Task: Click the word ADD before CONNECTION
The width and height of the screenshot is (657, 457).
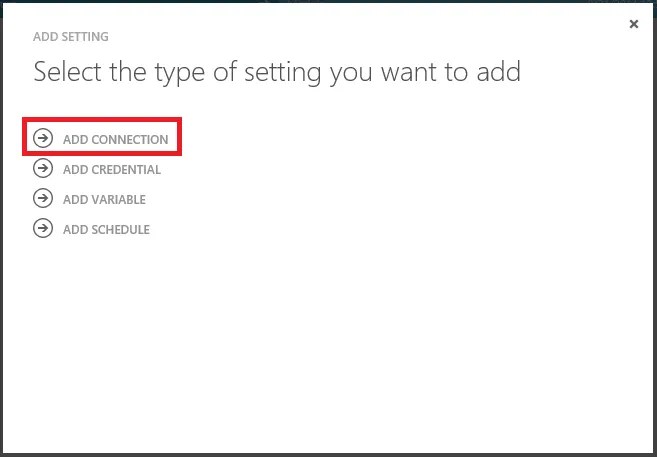Action: coord(76,139)
